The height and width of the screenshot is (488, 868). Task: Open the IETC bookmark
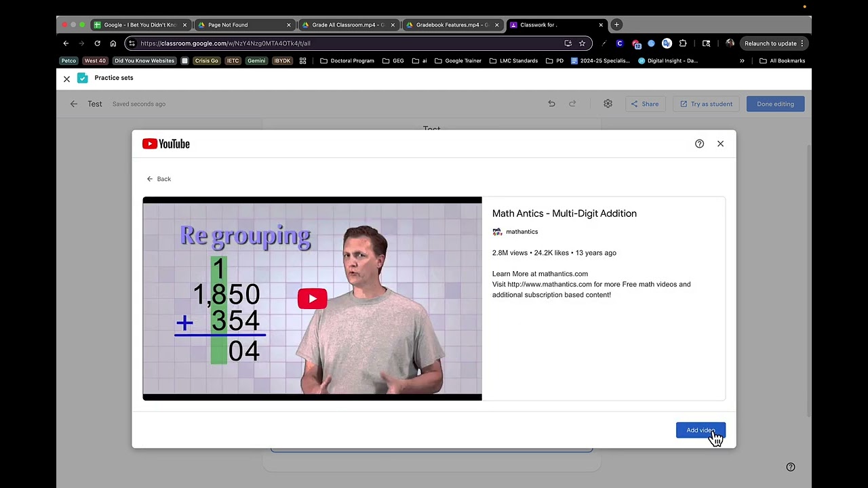[x=233, y=61]
